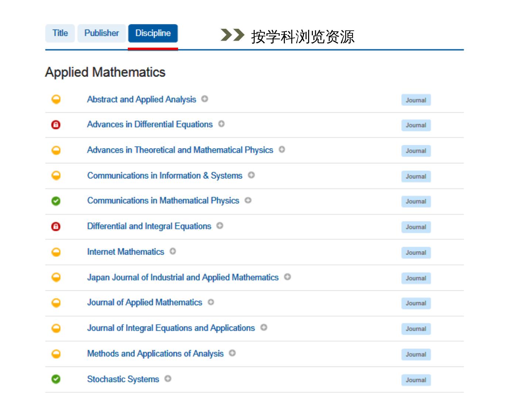Viewport: 532px width, 399px height.
Task: Click Journal tag for Japan Journal of Industrial
Action: pos(416,278)
